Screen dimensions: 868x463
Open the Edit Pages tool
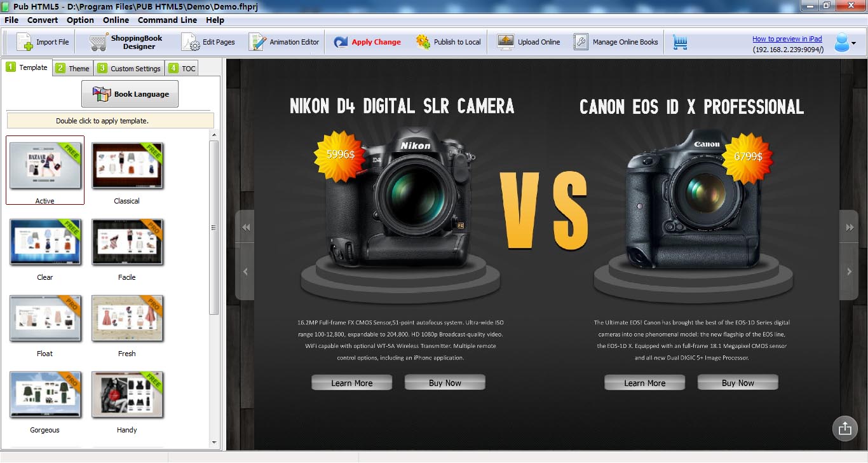click(208, 42)
